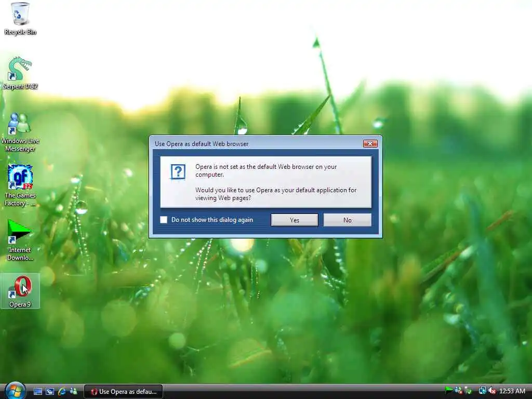Click the 12:53 AM taskbar clock
The image size is (532, 399).
[x=512, y=391]
